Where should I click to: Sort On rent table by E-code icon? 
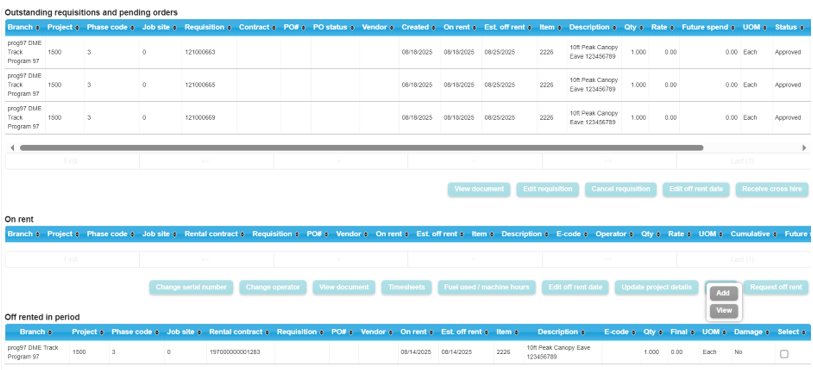click(x=585, y=234)
